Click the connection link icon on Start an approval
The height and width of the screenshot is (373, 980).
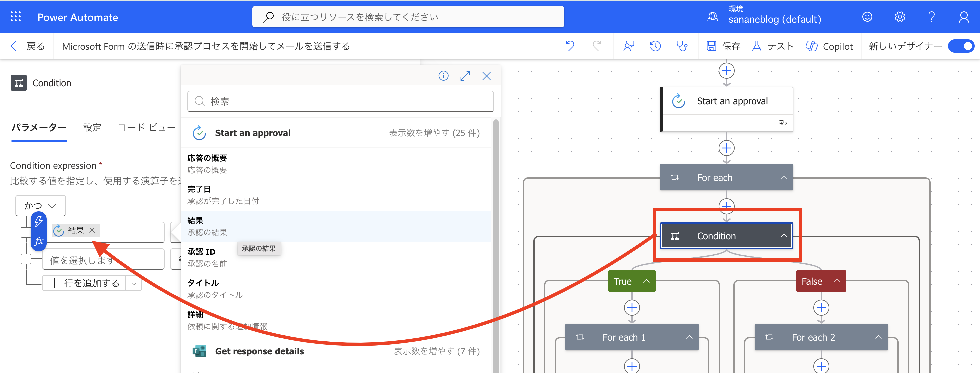pos(782,123)
